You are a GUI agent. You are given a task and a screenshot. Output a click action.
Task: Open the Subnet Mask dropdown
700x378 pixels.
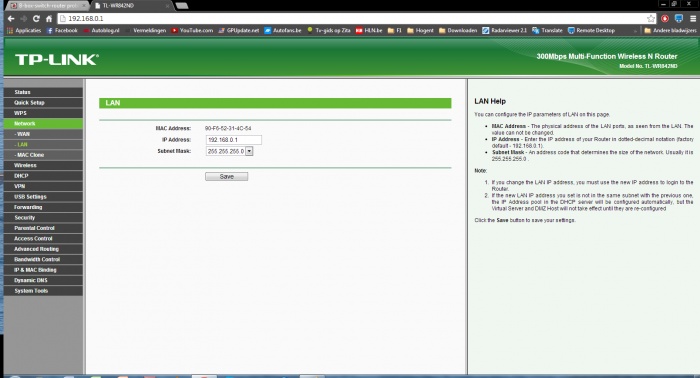[x=229, y=151]
